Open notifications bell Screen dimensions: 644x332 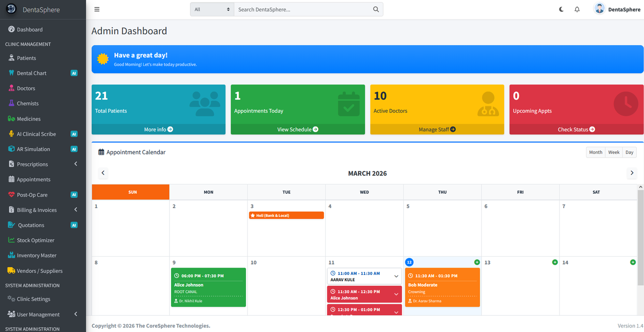[x=577, y=9]
